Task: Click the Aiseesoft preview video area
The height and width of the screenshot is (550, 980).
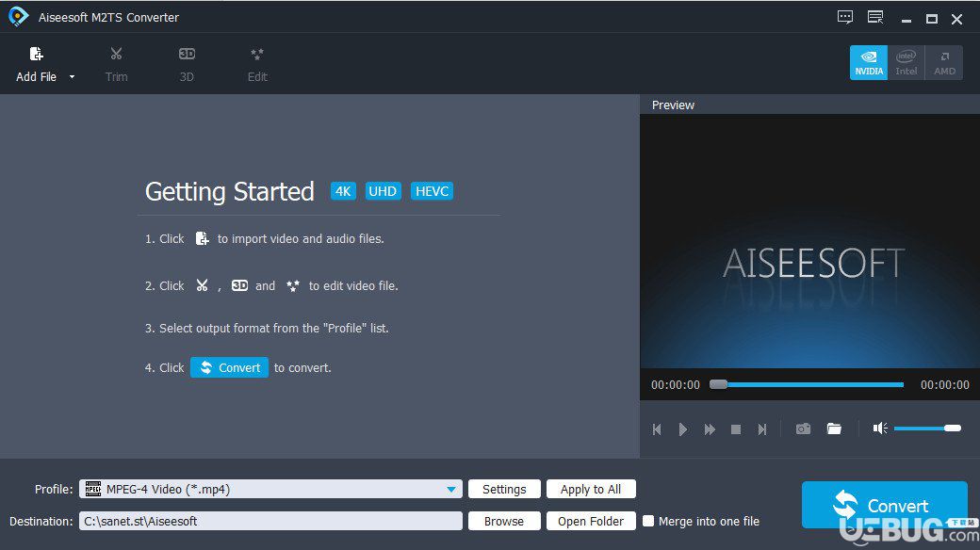Action: [810, 241]
